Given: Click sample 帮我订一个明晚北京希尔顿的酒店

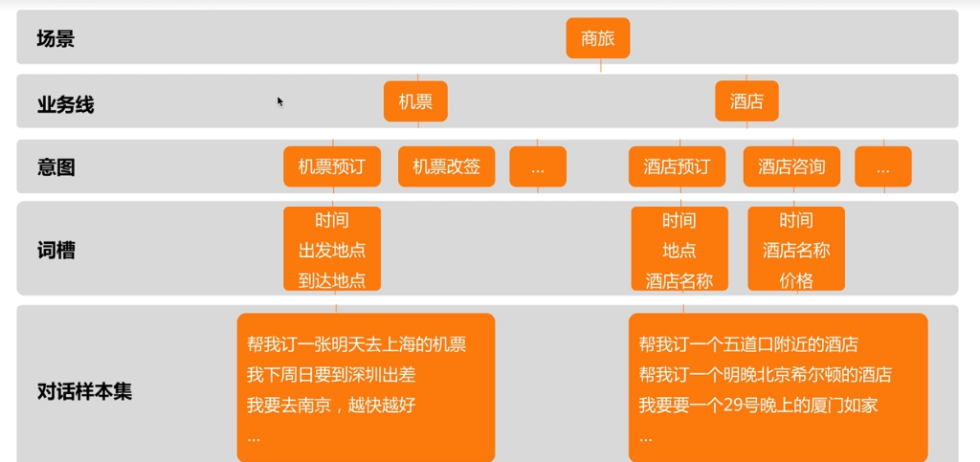Looking at the screenshot, I should pyautogui.click(x=765, y=375).
